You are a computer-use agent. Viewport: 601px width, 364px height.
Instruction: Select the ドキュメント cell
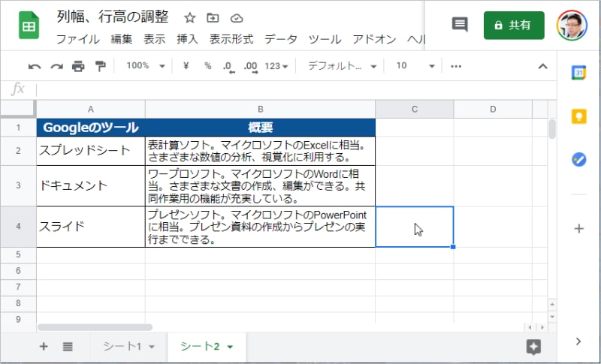pos(91,185)
